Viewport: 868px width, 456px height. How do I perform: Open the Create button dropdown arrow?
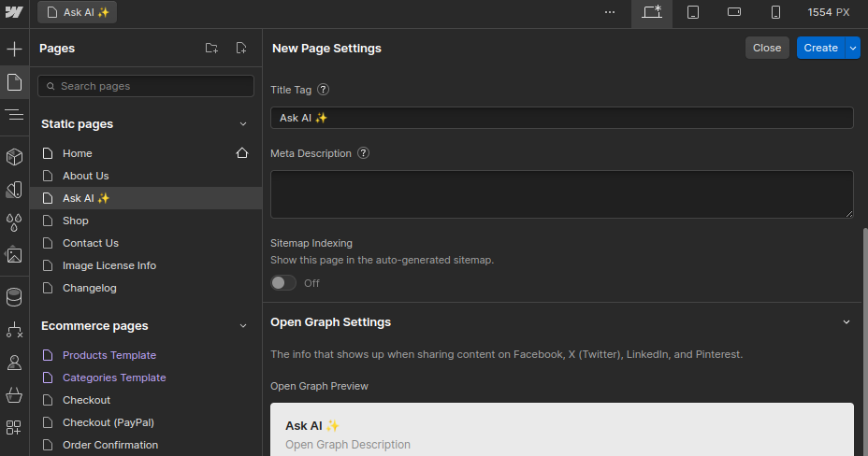pyautogui.click(x=852, y=48)
